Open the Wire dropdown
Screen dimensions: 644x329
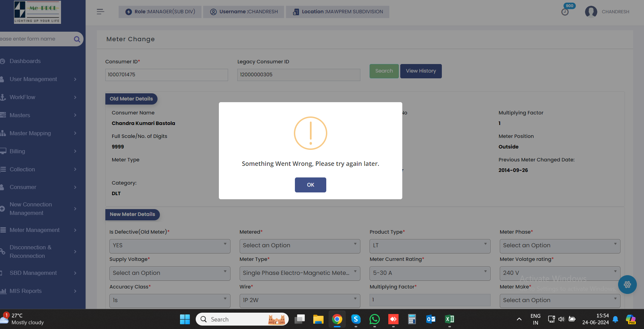(x=300, y=301)
